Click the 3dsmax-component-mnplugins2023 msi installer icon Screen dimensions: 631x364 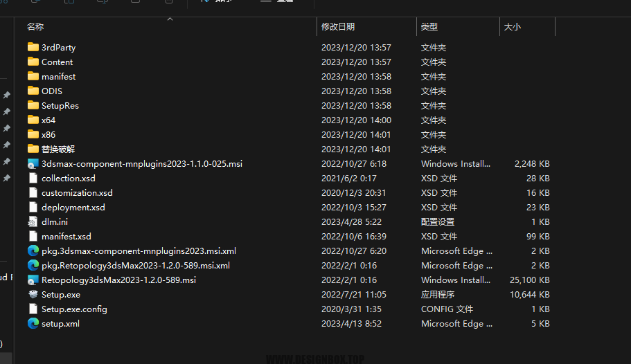pos(33,164)
